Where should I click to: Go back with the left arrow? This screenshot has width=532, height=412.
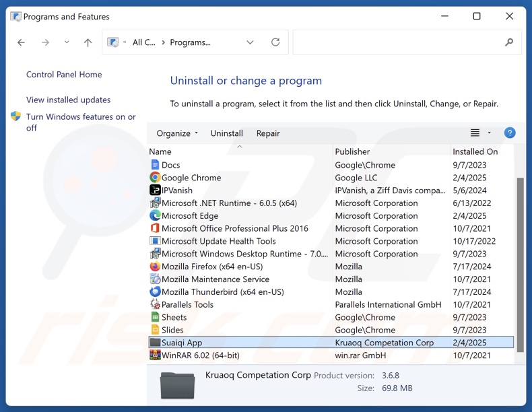[21, 42]
